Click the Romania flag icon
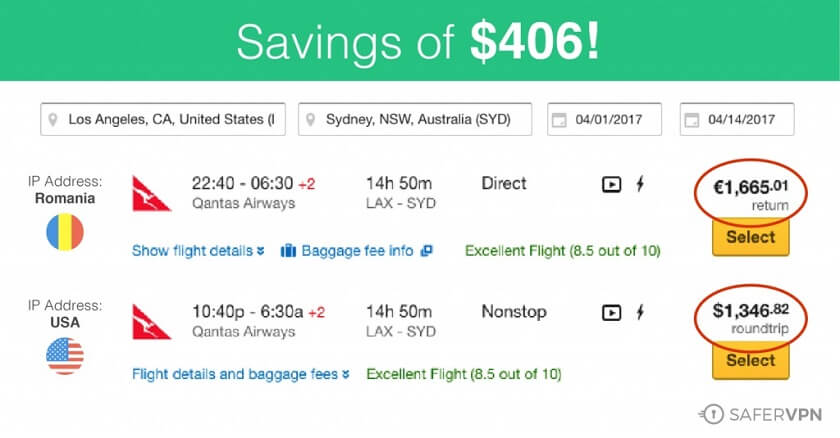The image size is (840, 438). click(x=65, y=232)
